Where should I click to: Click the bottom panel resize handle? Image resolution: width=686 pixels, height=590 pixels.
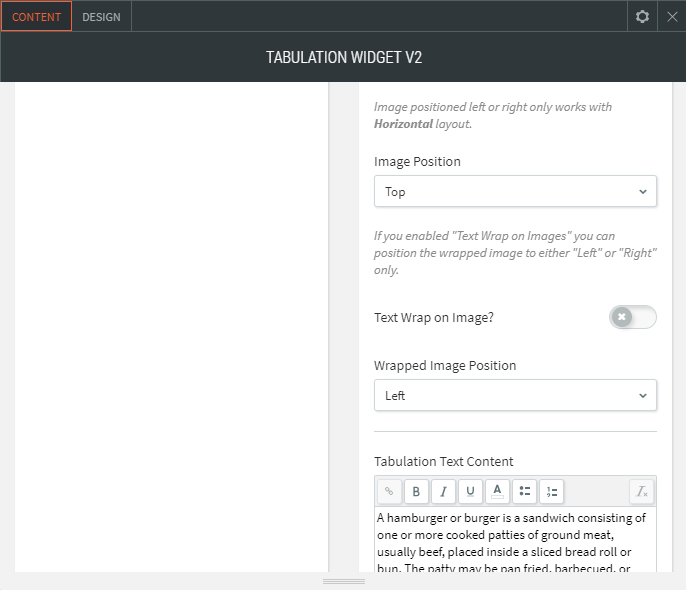343,581
